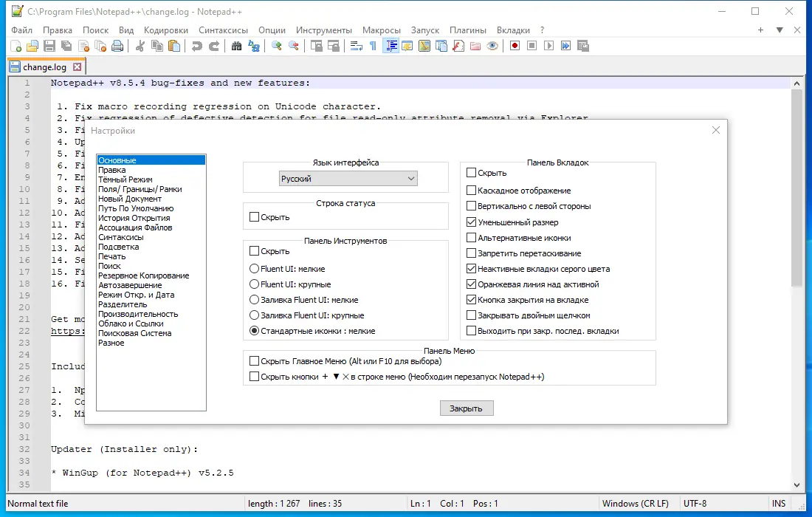The image size is (812, 517).
Task: Click the Redo arrow icon
Action: pos(214,46)
